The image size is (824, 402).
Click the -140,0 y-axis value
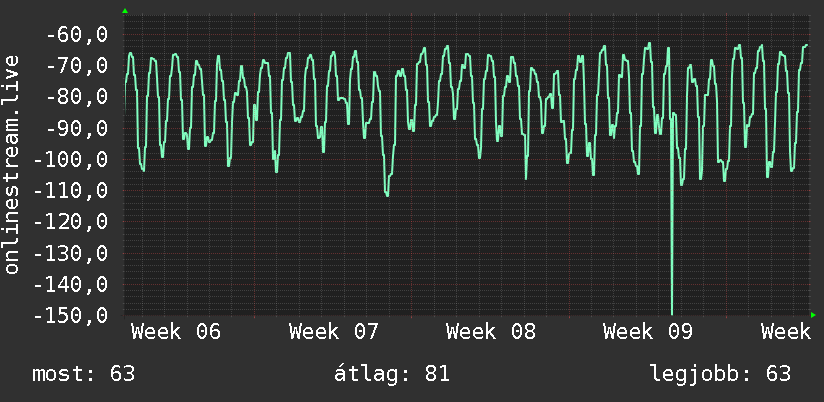[70, 285]
